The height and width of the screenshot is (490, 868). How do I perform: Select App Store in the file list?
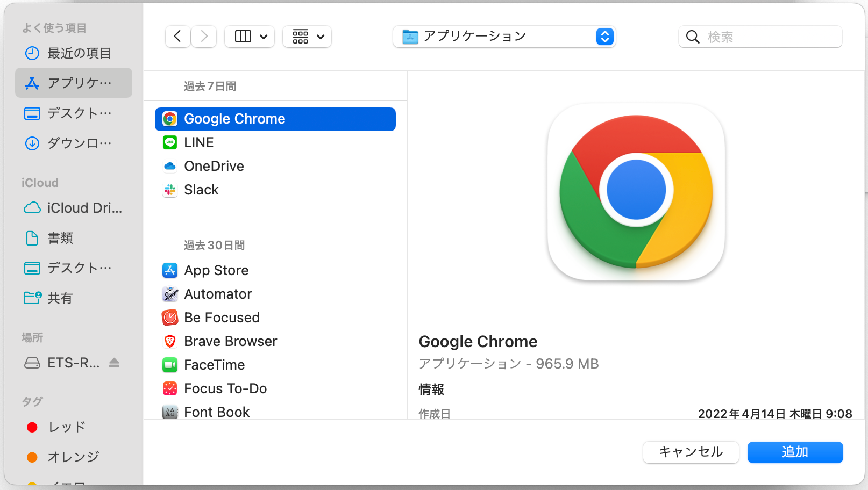[275, 270]
